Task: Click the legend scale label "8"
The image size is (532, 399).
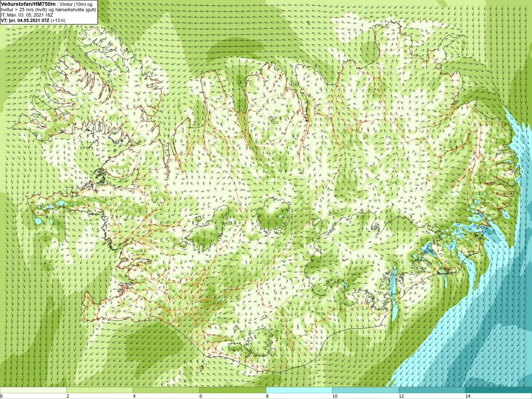Action: click(x=268, y=396)
